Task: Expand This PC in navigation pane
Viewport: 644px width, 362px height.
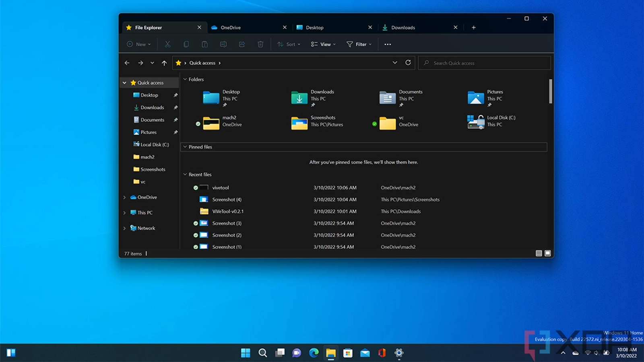Action: 124,213
